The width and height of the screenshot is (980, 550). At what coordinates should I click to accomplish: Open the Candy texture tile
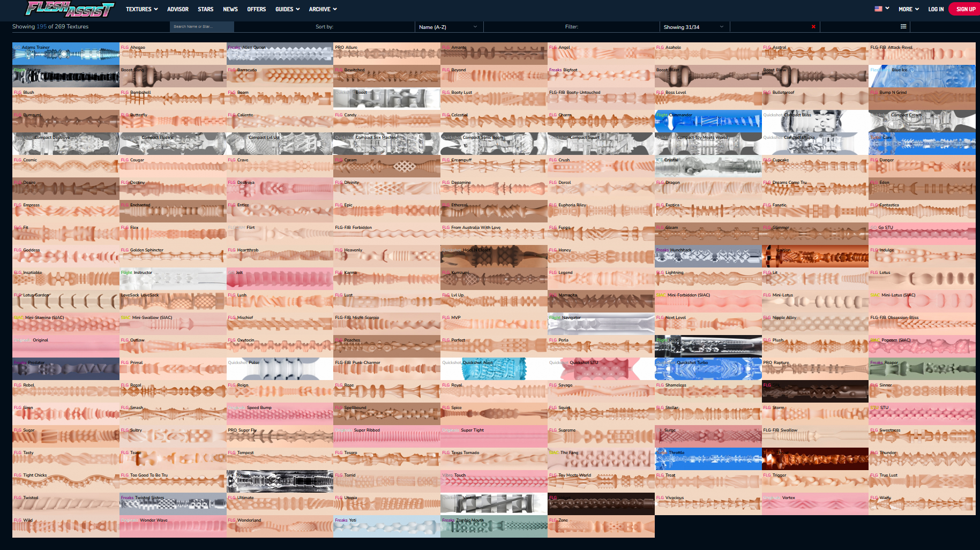(387, 121)
